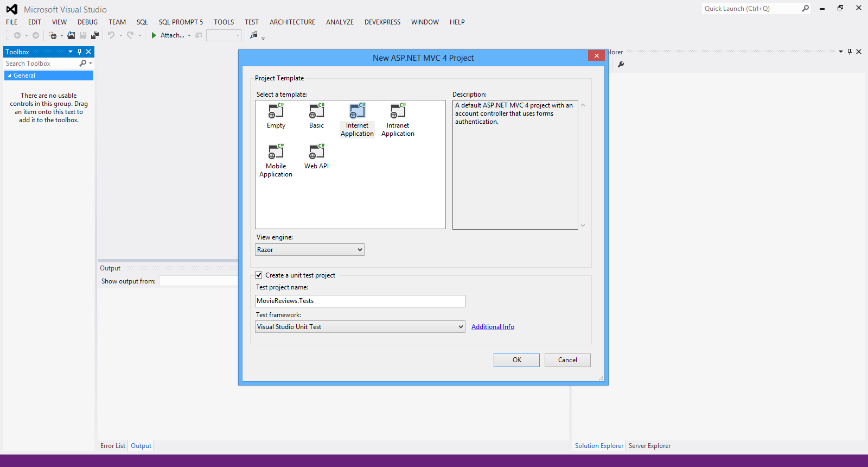This screenshot has height=467, width=868.
Task: Click the Navigate Forward toolbar icon
Action: tap(36, 35)
